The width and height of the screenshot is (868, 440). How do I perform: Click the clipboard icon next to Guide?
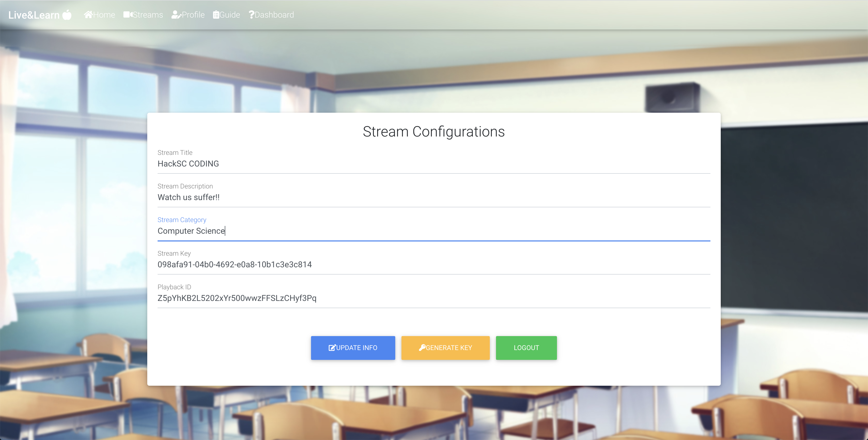click(216, 14)
